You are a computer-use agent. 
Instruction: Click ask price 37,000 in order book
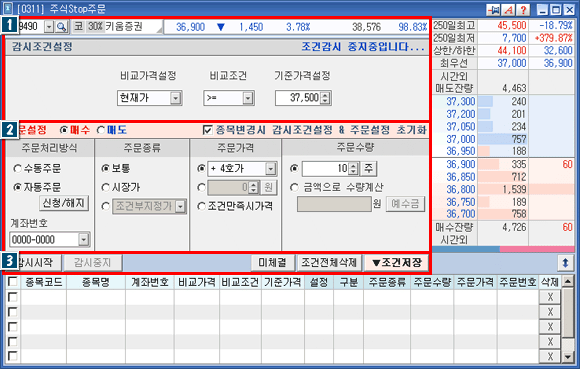tap(460, 139)
